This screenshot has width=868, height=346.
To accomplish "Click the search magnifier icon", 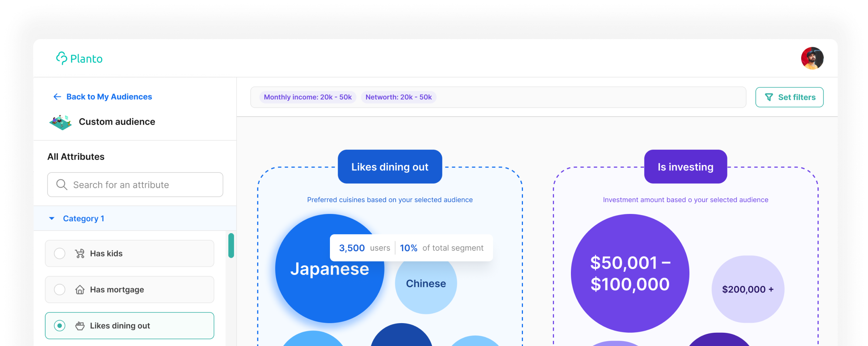I will 62,185.
